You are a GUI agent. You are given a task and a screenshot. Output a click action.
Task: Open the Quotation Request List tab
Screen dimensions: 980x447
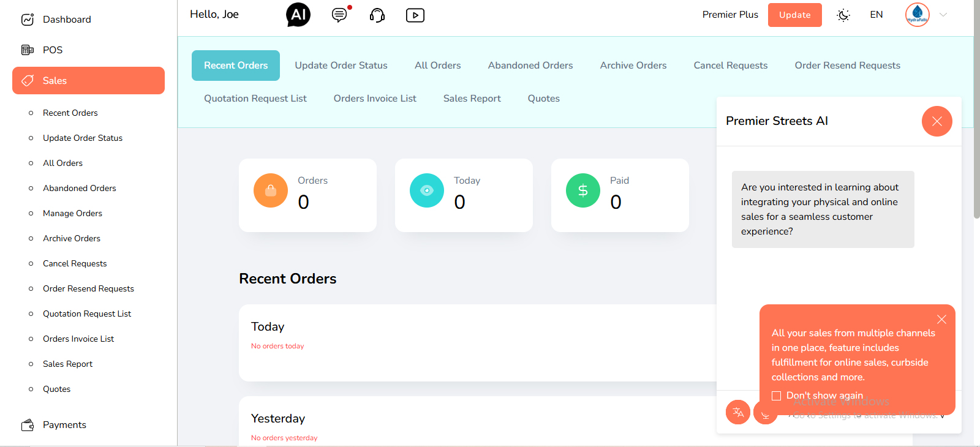(x=255, y=99)
